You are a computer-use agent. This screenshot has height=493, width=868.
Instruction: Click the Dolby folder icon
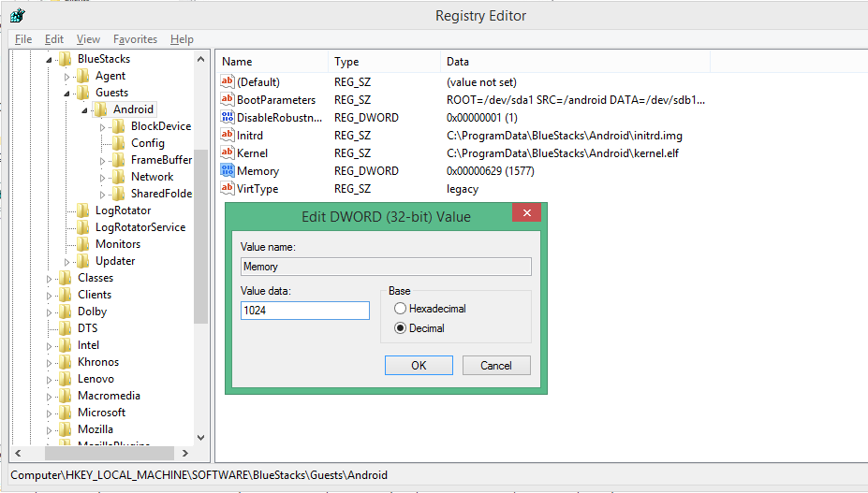point(66,312)
